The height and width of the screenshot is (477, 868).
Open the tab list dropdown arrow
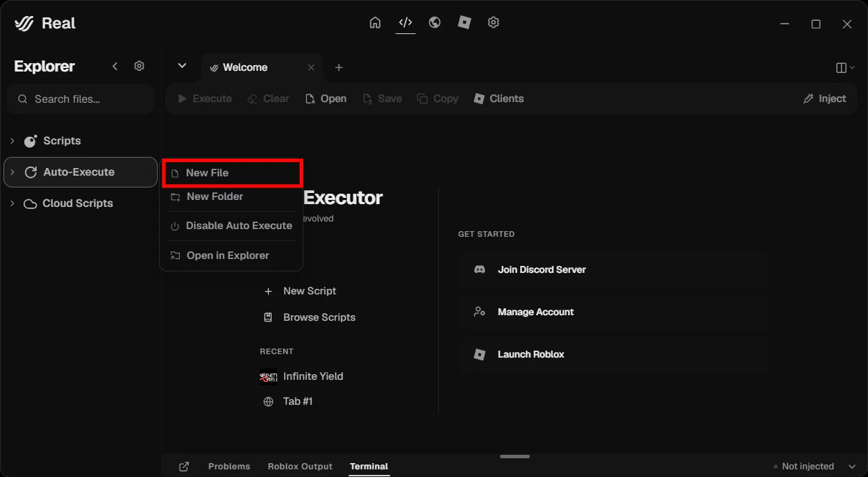(x=182, y=66)
